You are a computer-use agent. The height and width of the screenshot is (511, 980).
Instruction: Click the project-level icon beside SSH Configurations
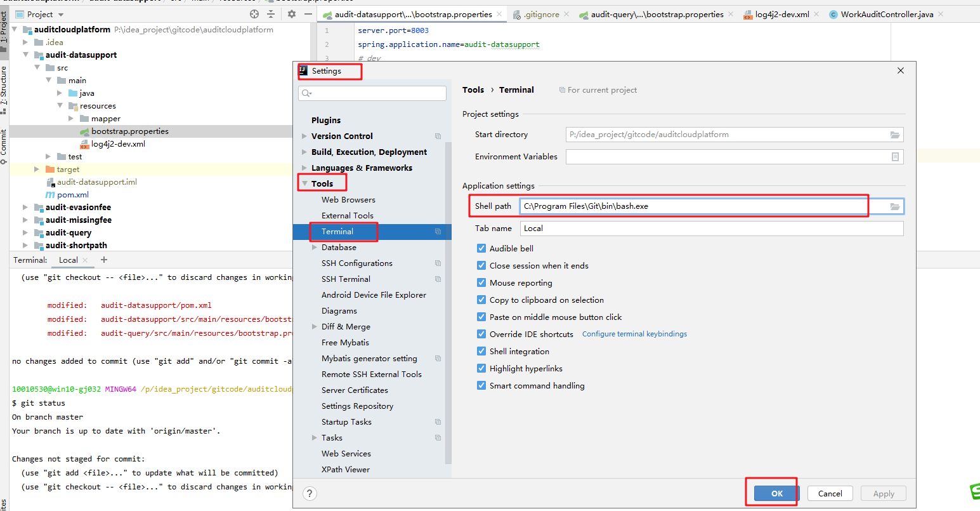click(438, 263)
